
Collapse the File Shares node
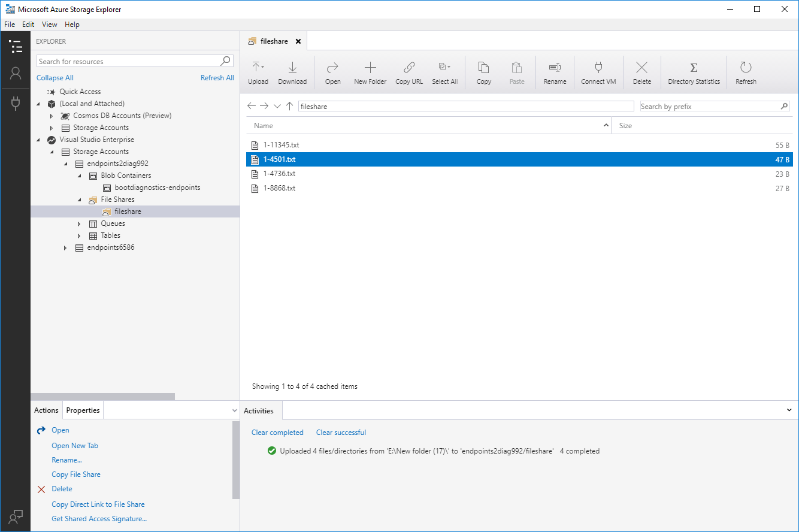pos(79,199)
